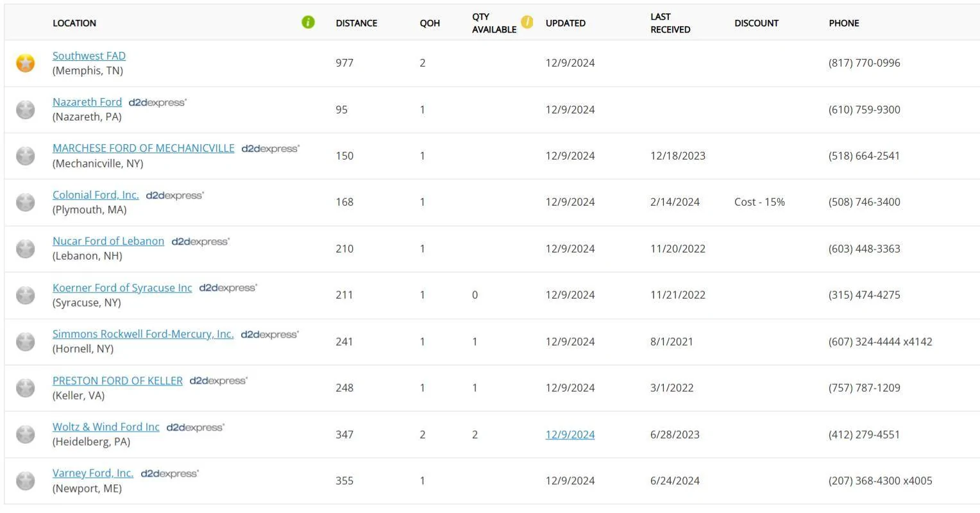The image size is (980, 513).
Task: Toggle the gold favorite star for Southwest FAD
Action: click(25, 63)
